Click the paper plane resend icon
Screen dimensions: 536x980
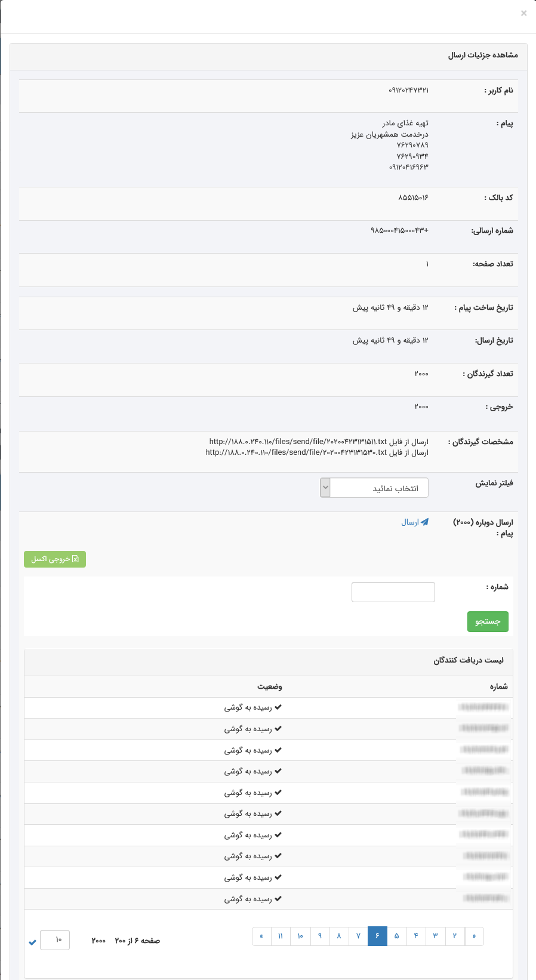(x=424, y=522)
